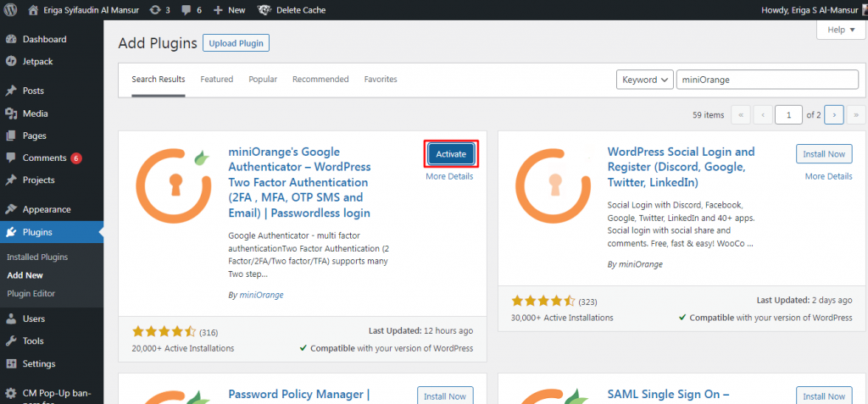Open Jetpack in the sidebar
This screenshot has width=868, height=404.
[x=37, y=62]
